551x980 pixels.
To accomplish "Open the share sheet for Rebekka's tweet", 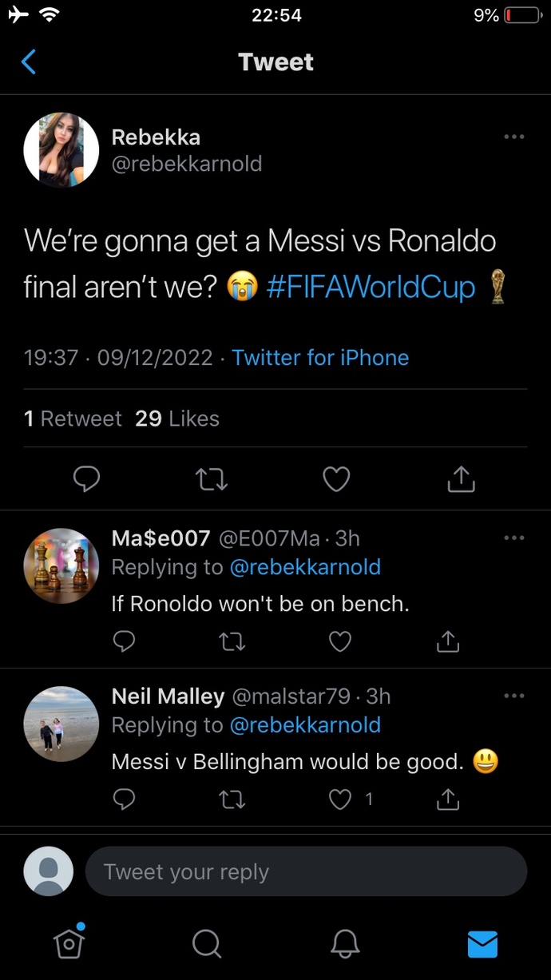I will 460,478.
